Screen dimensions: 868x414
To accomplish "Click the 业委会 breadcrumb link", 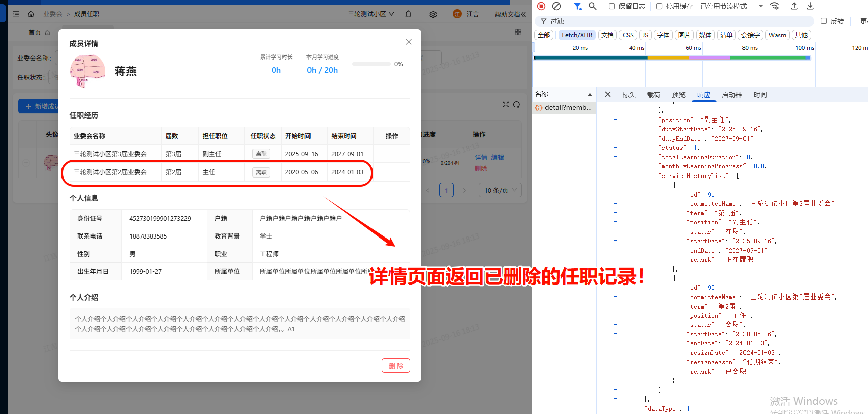I will pyautogui.click(x=53, y=14).
